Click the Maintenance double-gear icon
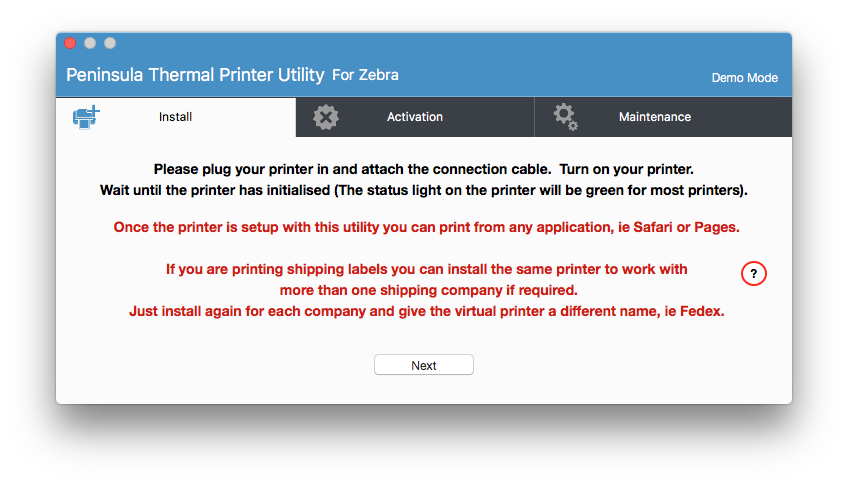 point(565,117)
